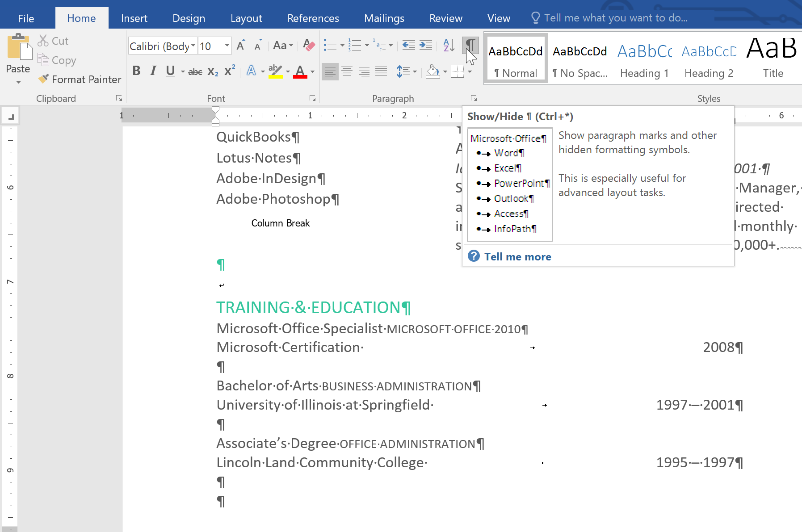Click the Format Painter brush icon
Image resolution: width=802 pixels, height=532 pixels.
tap(43, 79)
